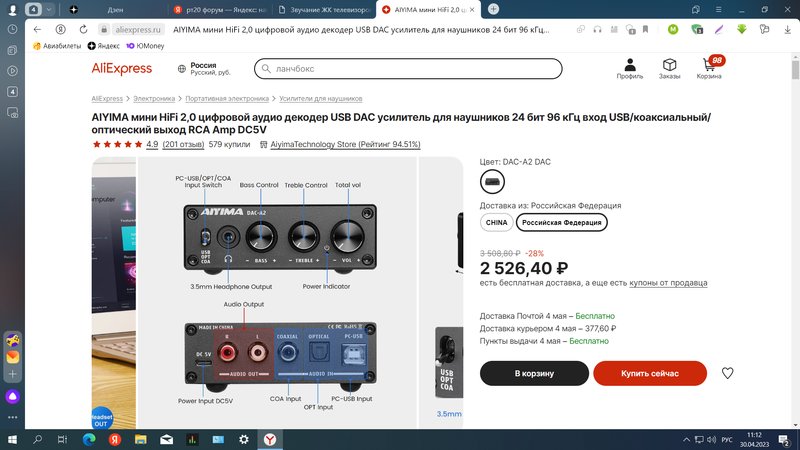
Task: Show next product image on right
Action: 441,292
